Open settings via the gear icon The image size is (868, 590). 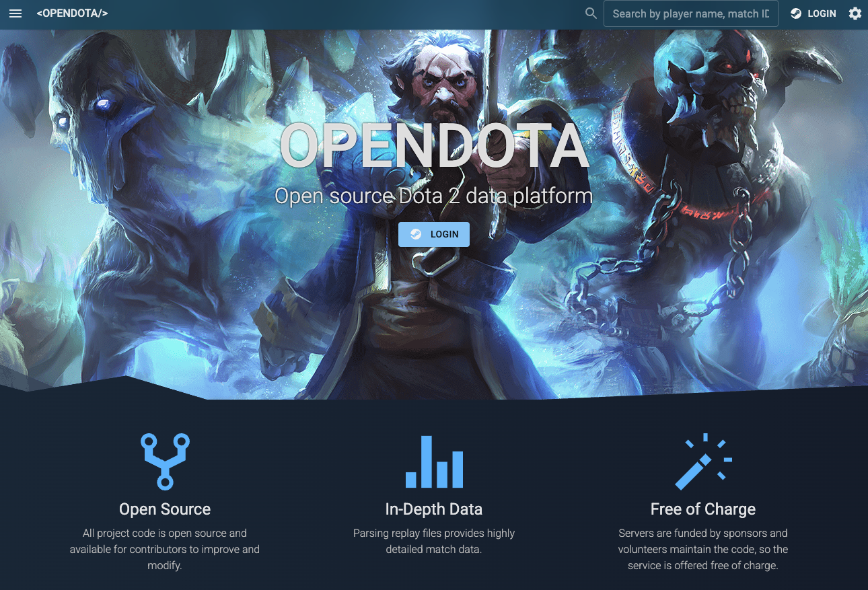click(x=855, y=13)
